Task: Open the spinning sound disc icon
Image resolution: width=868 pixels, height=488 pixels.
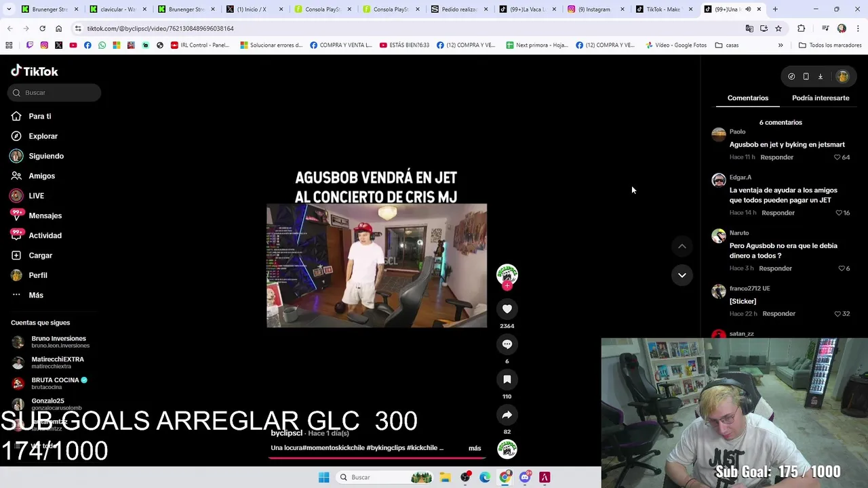Action: click(507, 449)
